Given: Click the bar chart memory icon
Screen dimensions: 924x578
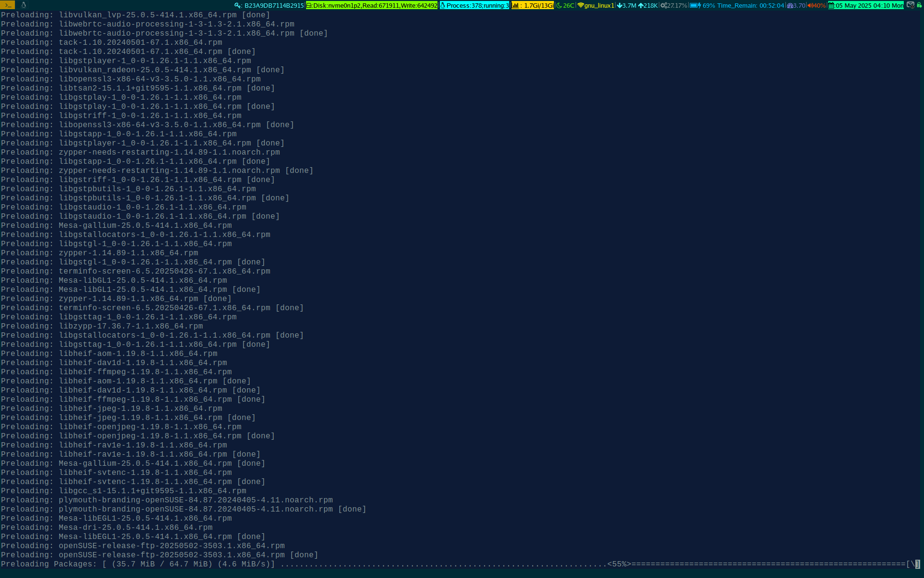Looking at the screenshot, I should (x=515, y=5).
